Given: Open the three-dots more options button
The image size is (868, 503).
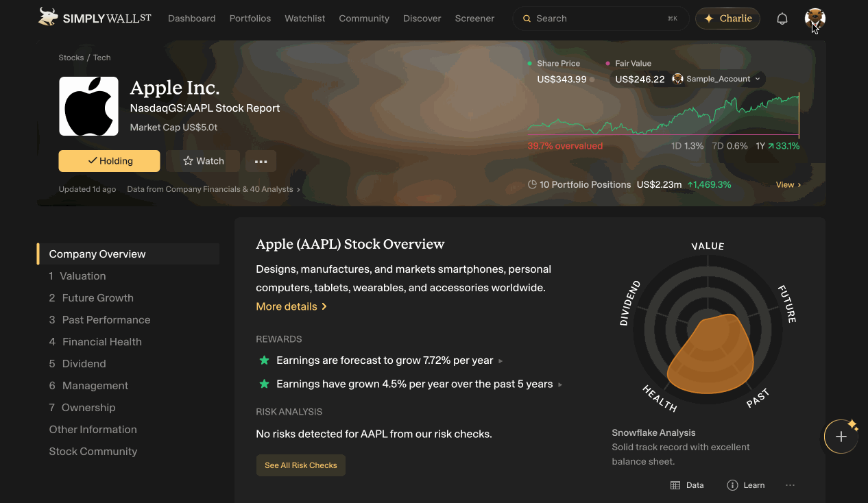Looking at the screenshot, I should pyautogui.click(x=261, y=161).
